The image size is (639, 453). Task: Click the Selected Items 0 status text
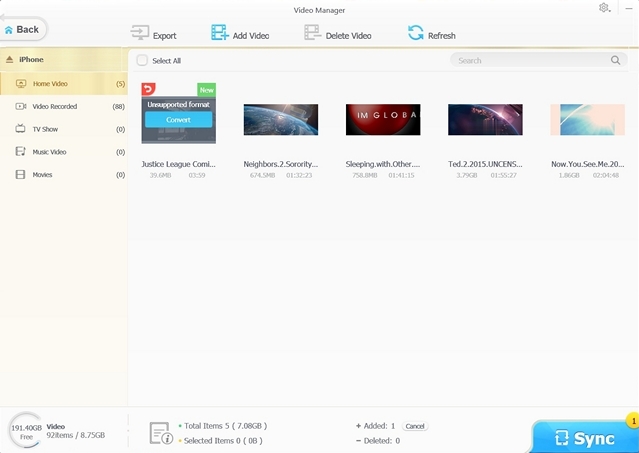tap(223, 440)
